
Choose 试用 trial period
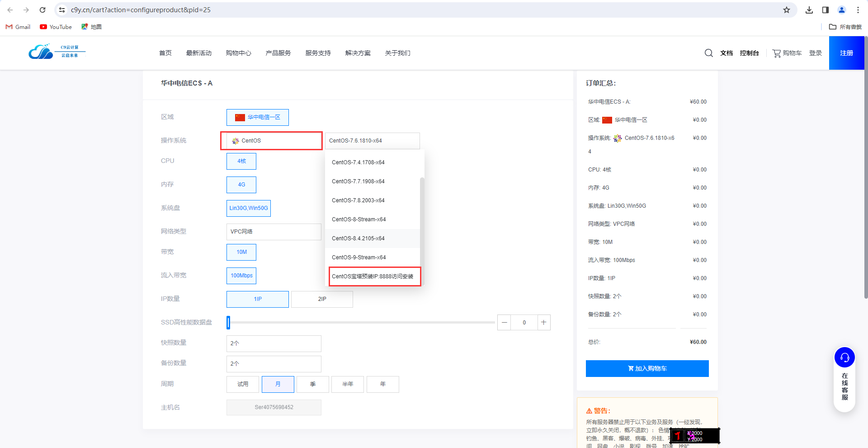(x=243, y=384)
